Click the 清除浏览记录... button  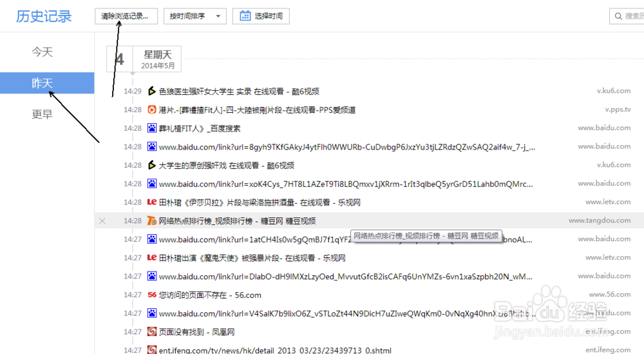(126, 16)
